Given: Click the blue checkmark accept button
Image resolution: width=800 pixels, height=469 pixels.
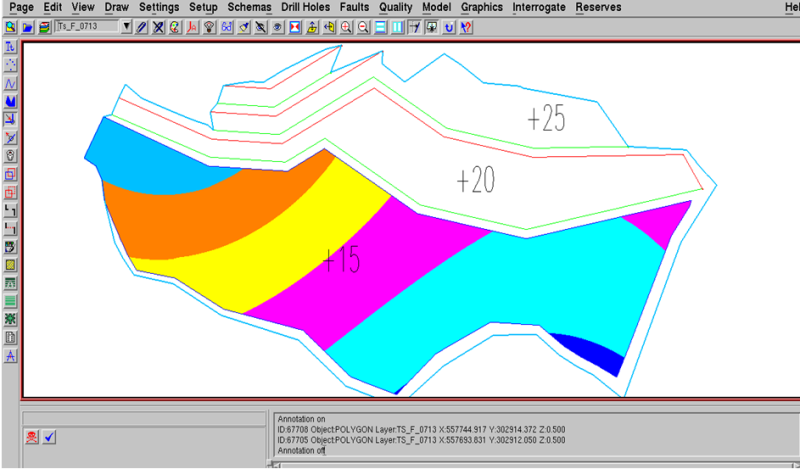Looking at the screenshot, I should click(x=49, y=437).
